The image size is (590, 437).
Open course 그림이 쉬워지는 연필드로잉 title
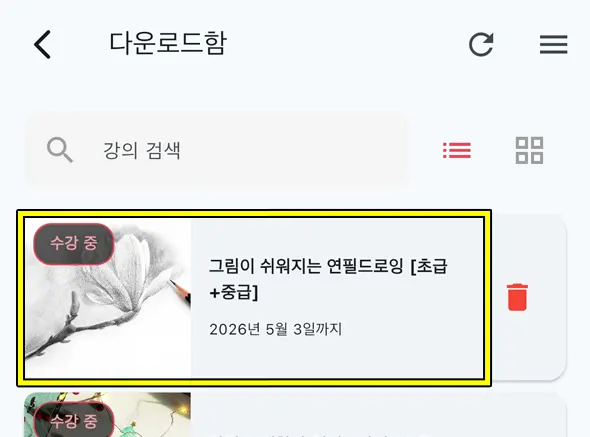click(x=328, y=279)
